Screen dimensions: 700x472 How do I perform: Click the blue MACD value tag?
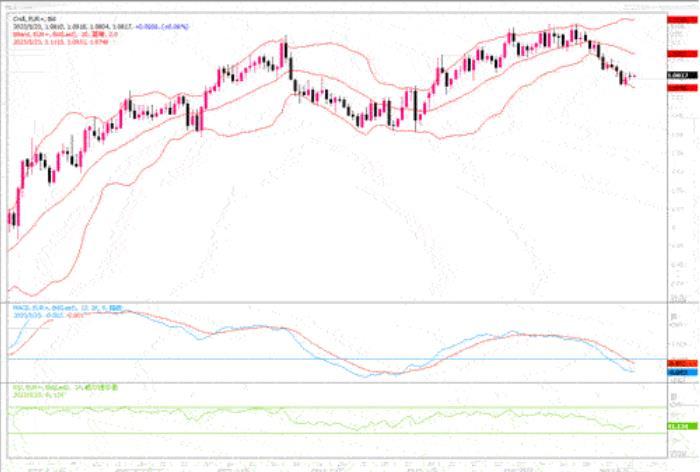pyautogui.click(x=682, y=372)
